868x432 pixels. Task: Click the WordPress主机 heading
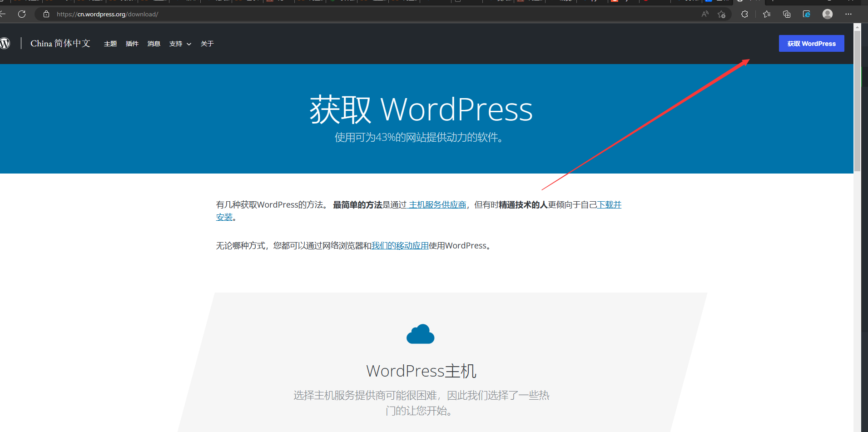click(421, 371)
